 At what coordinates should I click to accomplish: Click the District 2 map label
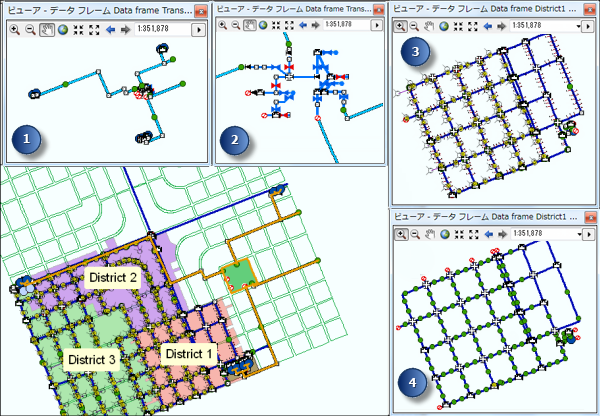[113, 277]
